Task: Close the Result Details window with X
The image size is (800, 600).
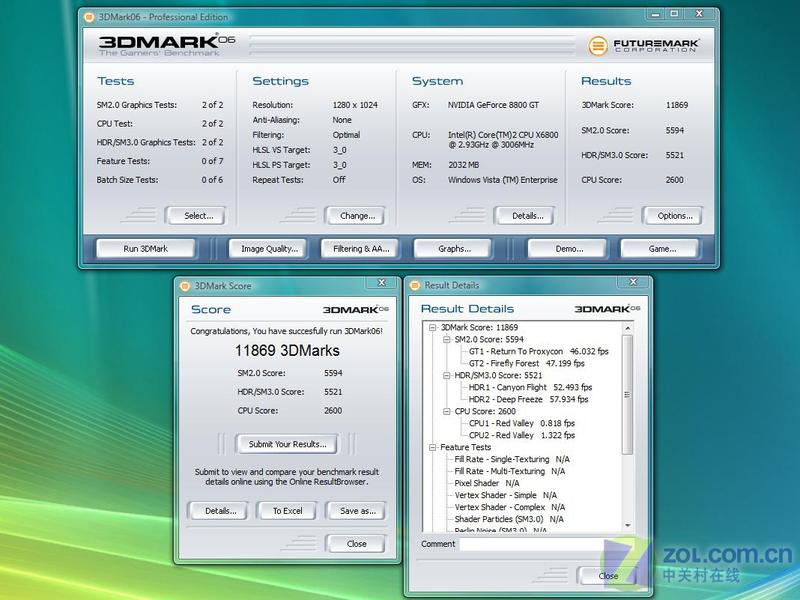Action: 633,282
